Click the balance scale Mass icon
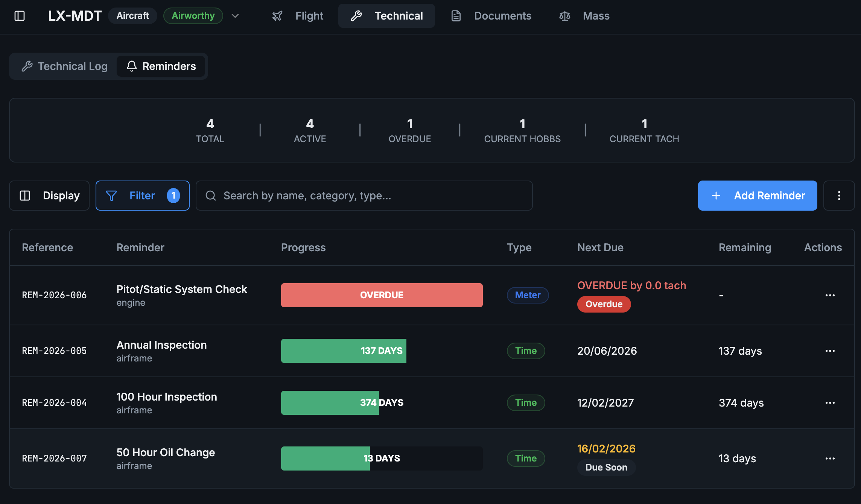 click(564, 16)
